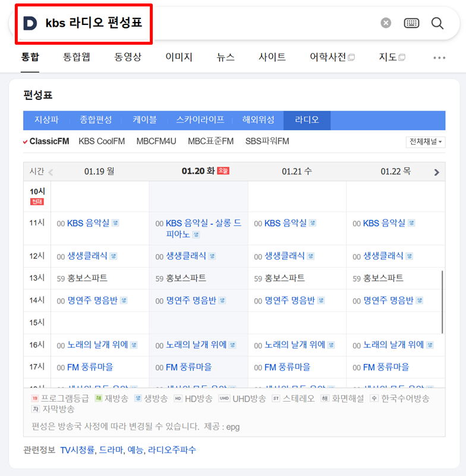466x476 pixels.
Task: Click the schedule table vertical scrollbar
Action: pos(442,302)
